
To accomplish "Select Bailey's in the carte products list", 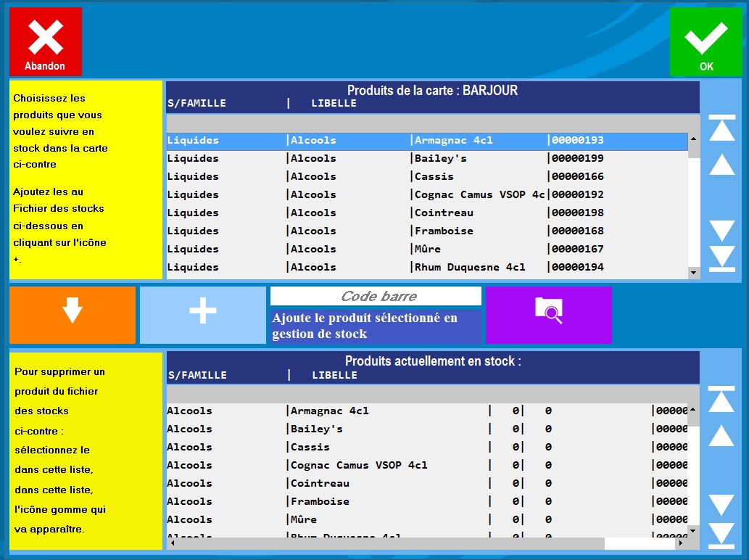I will [428, 158].
